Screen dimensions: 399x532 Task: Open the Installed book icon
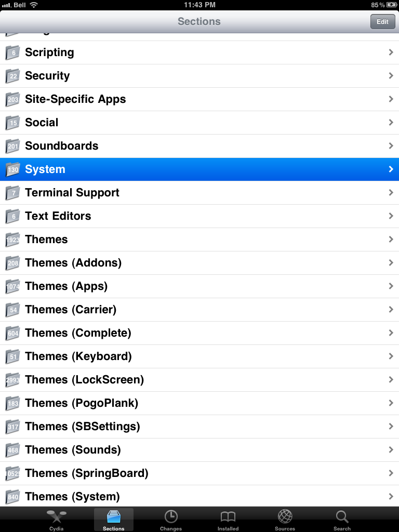[228, 517]
